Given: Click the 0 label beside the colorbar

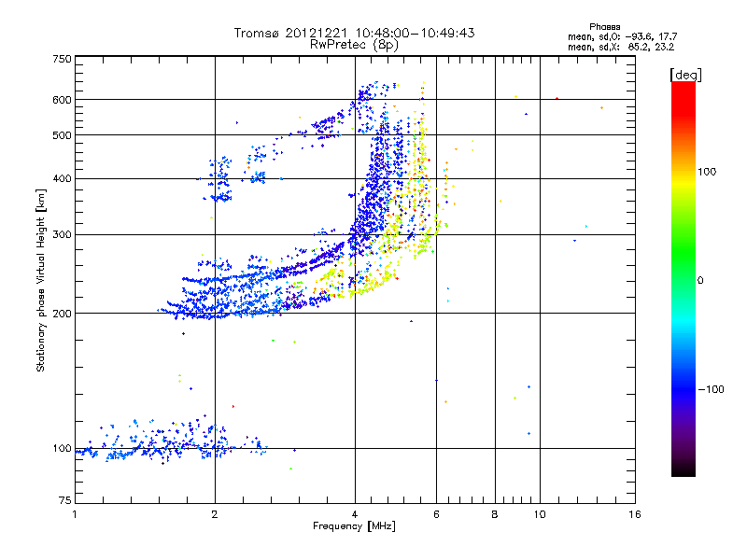Looking at the screenshot, I should tap(700, 281).
